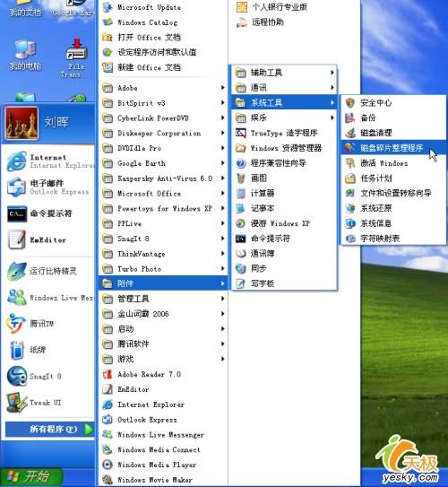Expand the Diskeeper Corporation submenu arrow

(x=222, y=133)
